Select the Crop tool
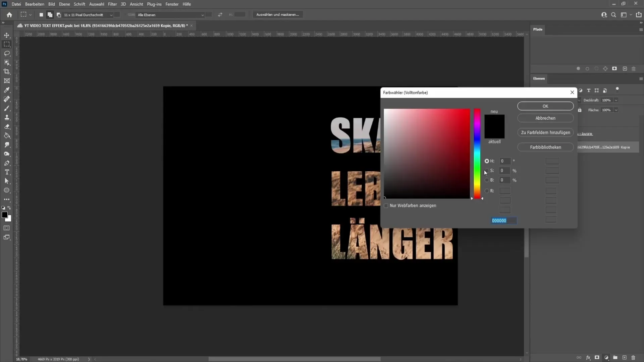 pyautogui.click(x=7, y=71)
